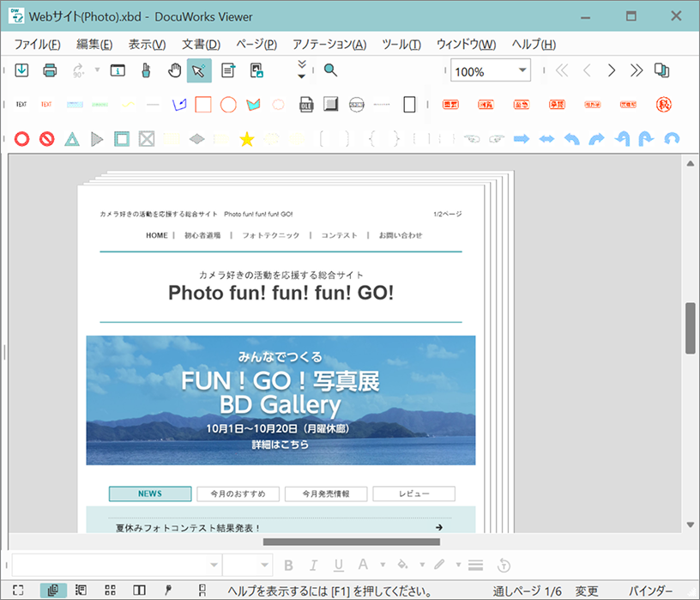This screenshot has height=600, width=700.
Task: Switch to the thumbnail grid view
Action: click(110, 591)
